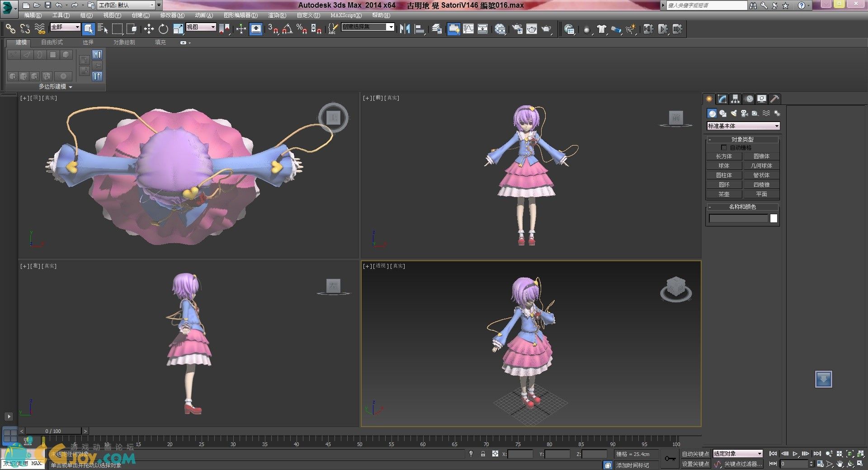
Task: Open the reference coordinate system dropdown 视图
Action: (201, 27)
